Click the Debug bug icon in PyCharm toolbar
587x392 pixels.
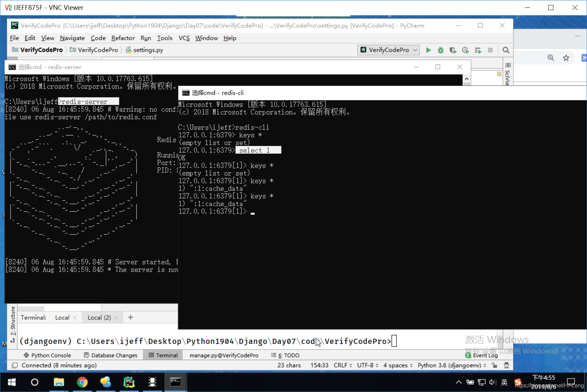[x=441, y=50]
